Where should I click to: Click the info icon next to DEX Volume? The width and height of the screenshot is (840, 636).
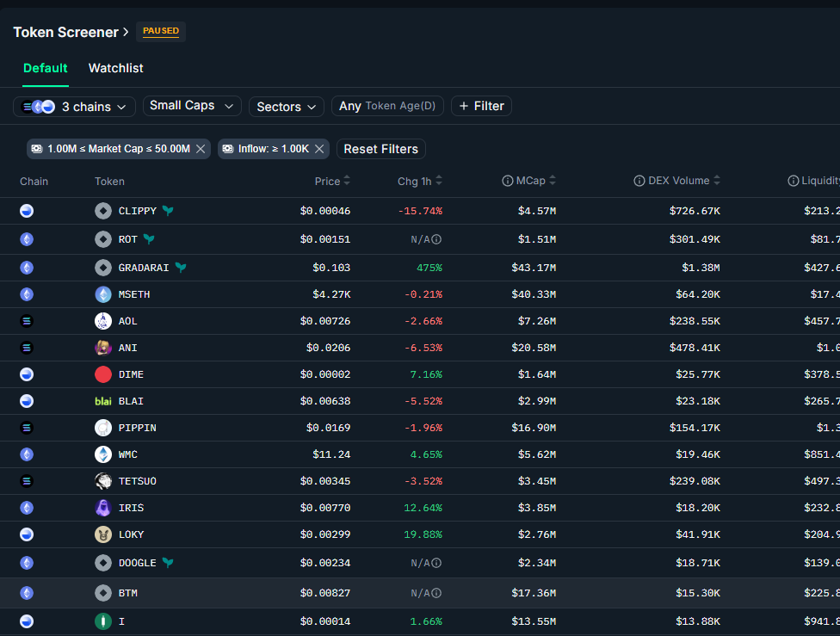(639, 181)
